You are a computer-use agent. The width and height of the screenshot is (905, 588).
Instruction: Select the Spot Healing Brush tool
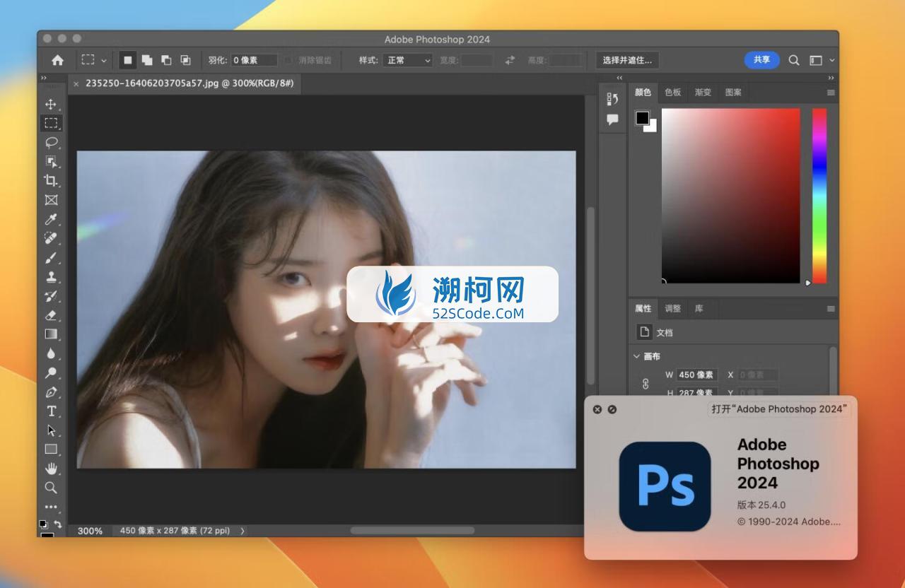pyautogui.click(x=51, y=238)
